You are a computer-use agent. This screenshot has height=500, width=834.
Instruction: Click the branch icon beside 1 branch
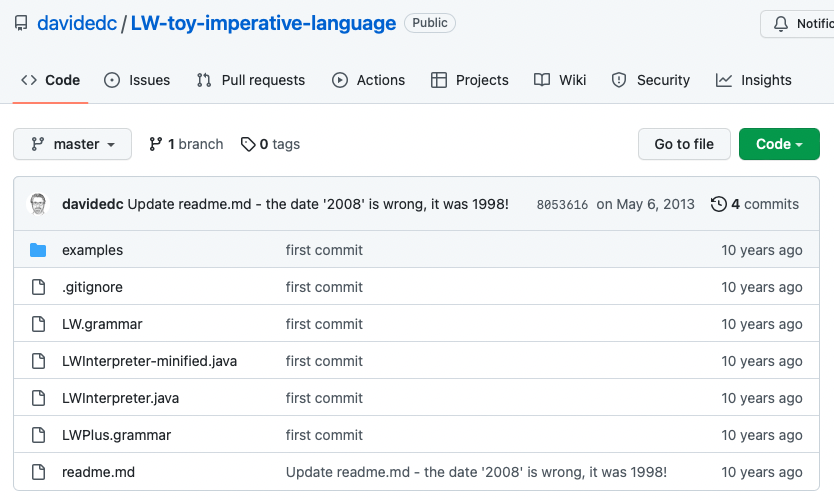tap(156, 144)
